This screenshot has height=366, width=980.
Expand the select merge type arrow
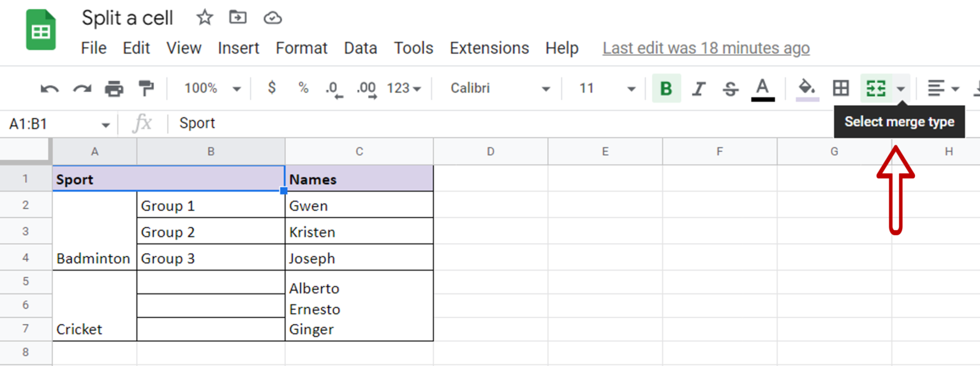point(901,89)
